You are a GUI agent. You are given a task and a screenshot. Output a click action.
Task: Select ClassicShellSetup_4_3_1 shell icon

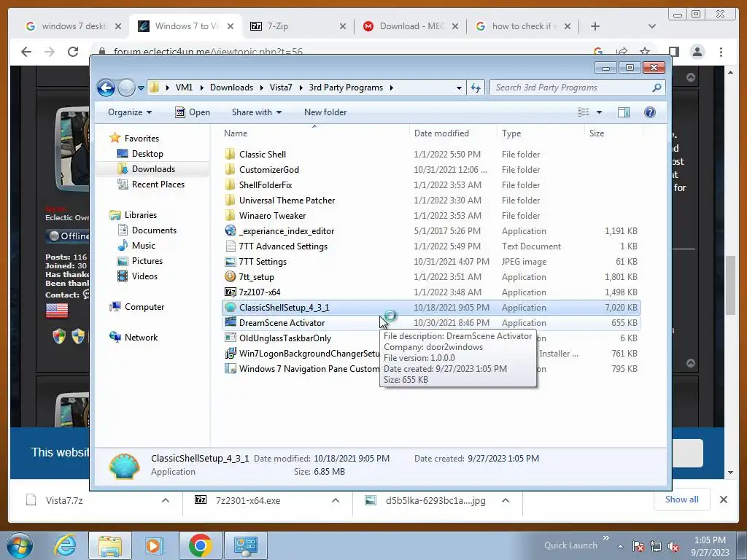click(x=230, y=308)
